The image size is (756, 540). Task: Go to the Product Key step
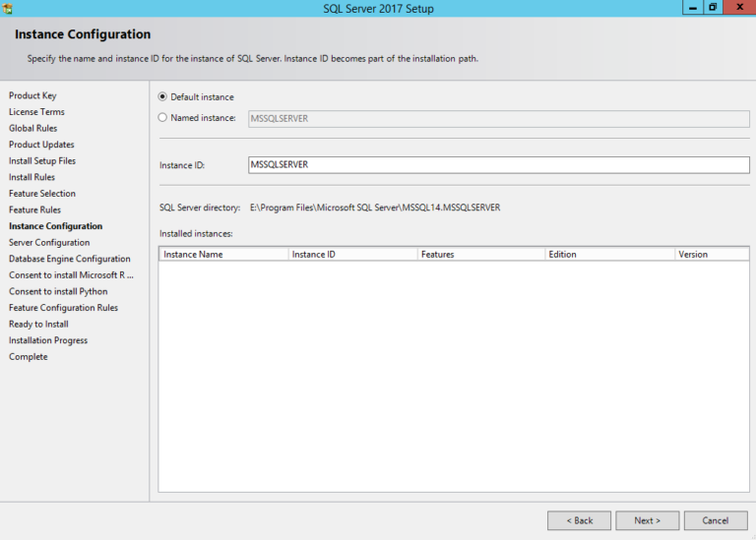pos(32,95)
